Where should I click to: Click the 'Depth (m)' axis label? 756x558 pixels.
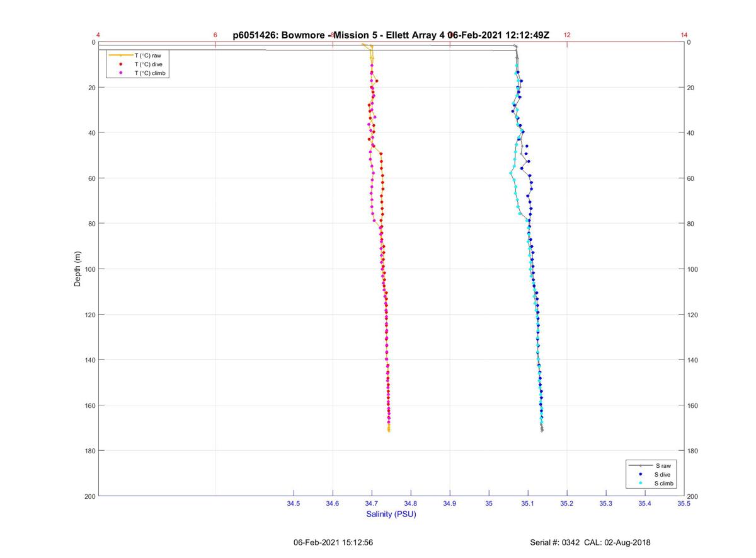tap(78, 269)
